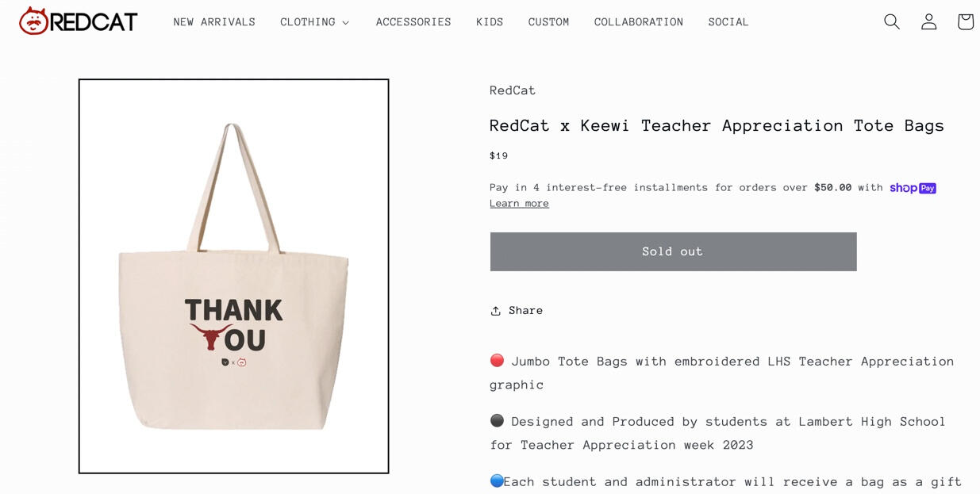Screen dimensions: 980x494
Task: Click the Sold out button
Action: (x=673, y=251)
